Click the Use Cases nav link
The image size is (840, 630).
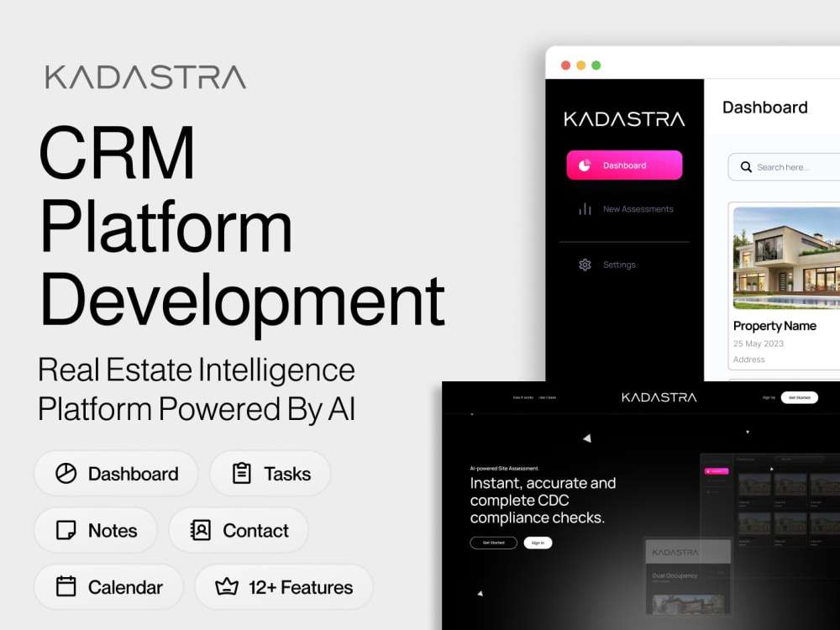547,397
